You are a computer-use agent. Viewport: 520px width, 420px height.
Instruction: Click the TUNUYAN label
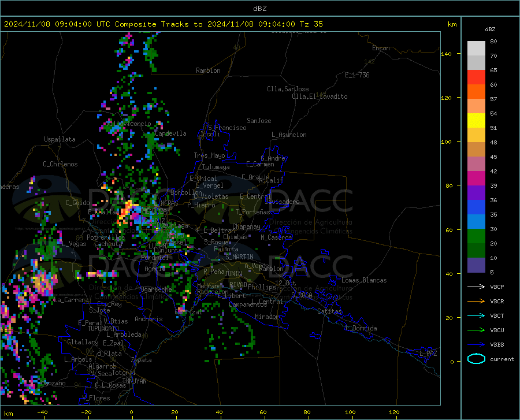click(134, 381)
